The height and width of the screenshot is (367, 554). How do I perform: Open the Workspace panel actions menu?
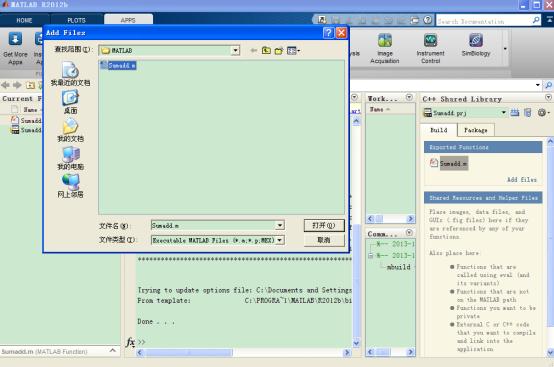(x=409, y=97)
